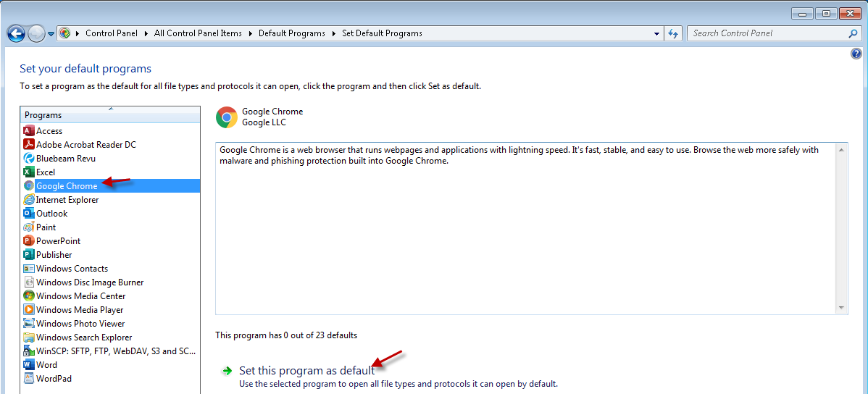This screenshot has width=868, height=394.
Task: Click Set this program as default
Action: pos(306,371)
